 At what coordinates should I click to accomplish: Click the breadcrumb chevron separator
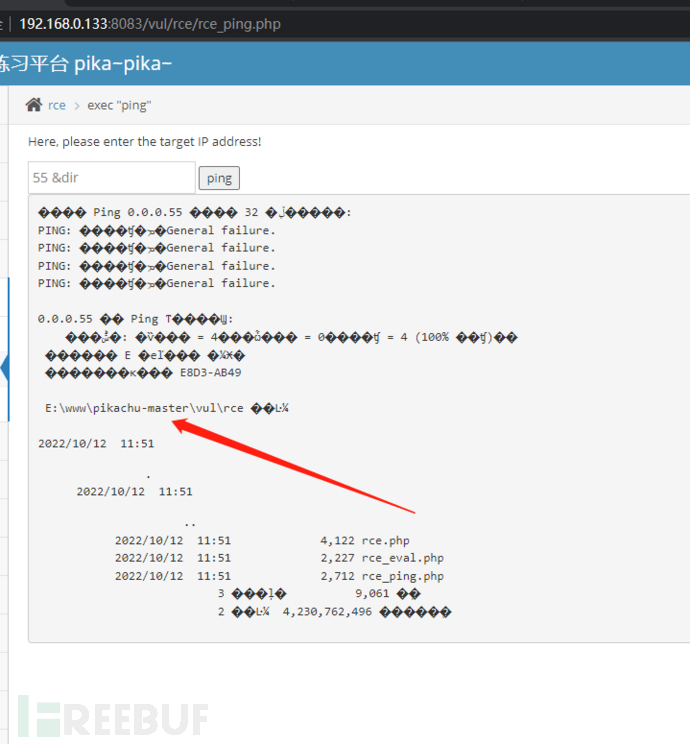click(x=77, y=106)
